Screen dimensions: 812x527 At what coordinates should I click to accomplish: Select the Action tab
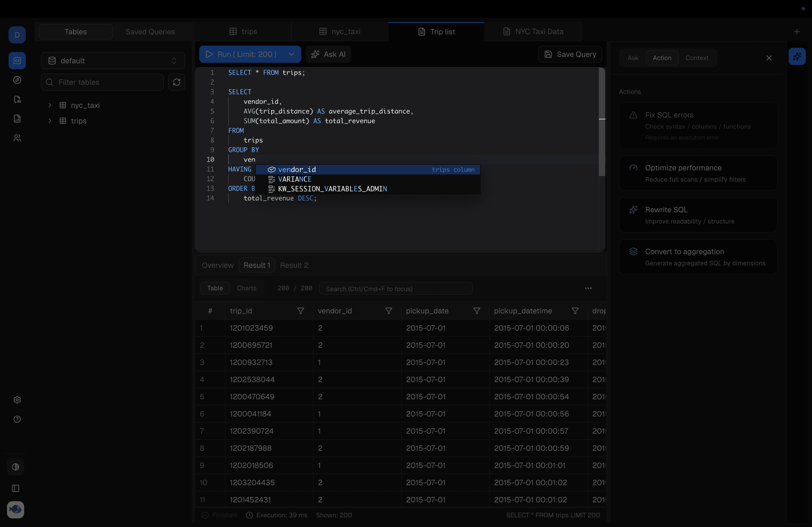pyautogui.click(x=662, y=58)
